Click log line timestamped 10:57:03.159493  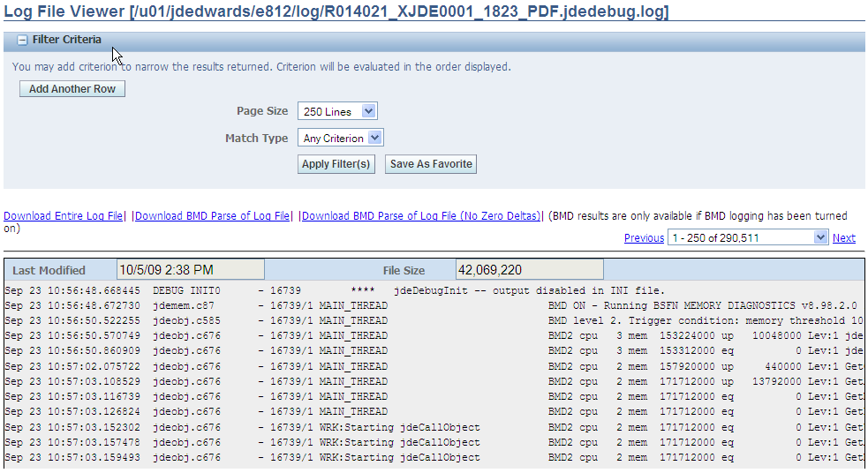click(434, 457)
